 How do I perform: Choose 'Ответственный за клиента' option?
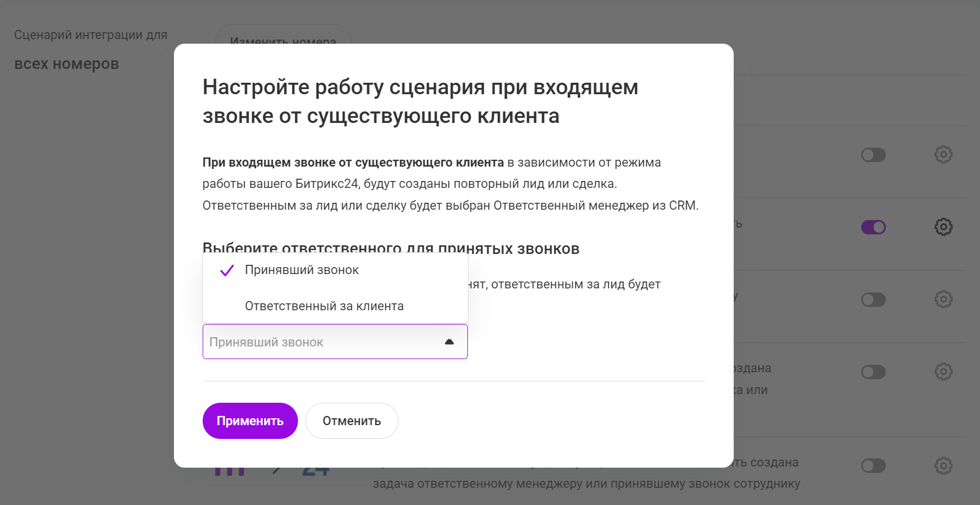coord(324,306)
